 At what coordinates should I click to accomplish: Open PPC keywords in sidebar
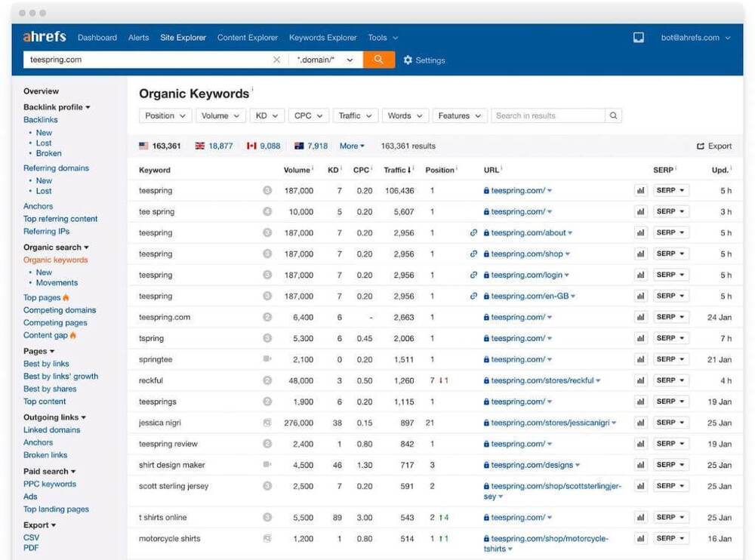point(50,484)
